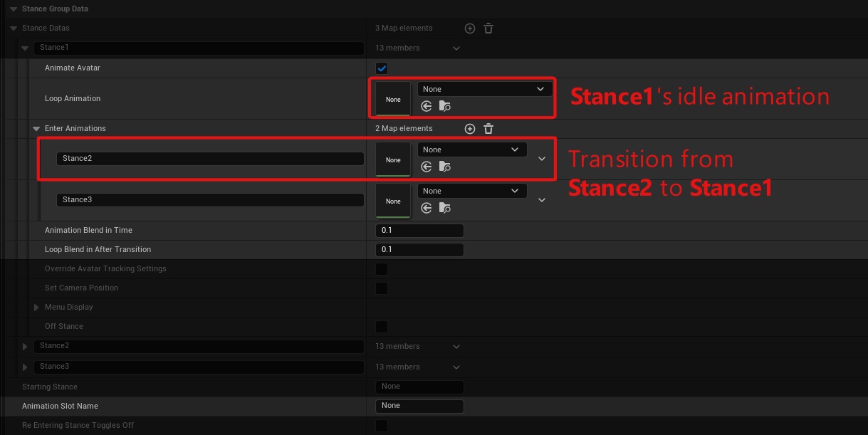Click the Animation Blend in Time field
The image size is (868, 435).
pos(419,231)
